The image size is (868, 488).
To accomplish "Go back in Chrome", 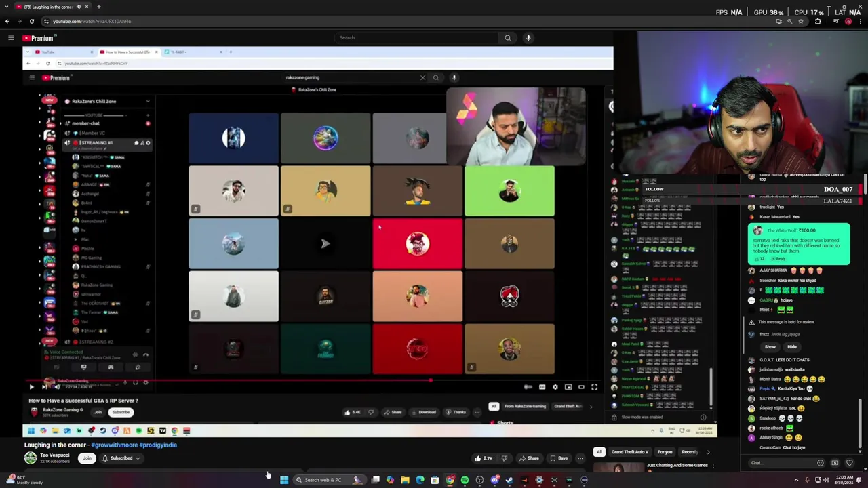I will 7,21.
